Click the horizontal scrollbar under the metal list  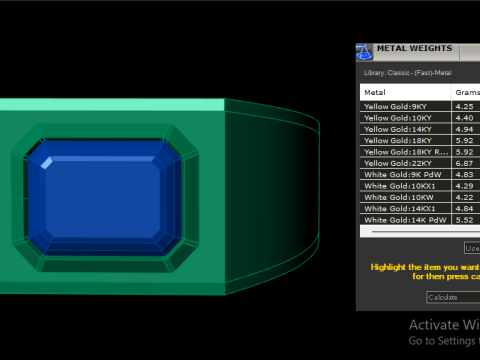420,231
